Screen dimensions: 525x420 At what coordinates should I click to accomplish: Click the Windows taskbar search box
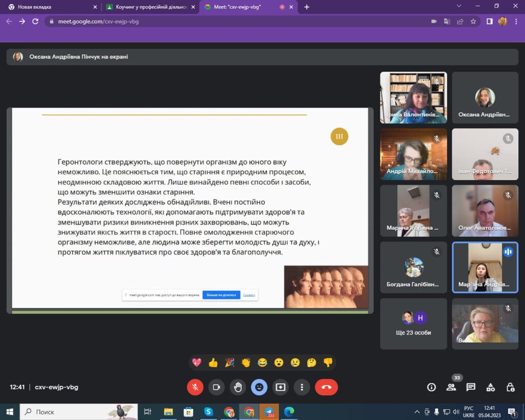coord(67,412)
